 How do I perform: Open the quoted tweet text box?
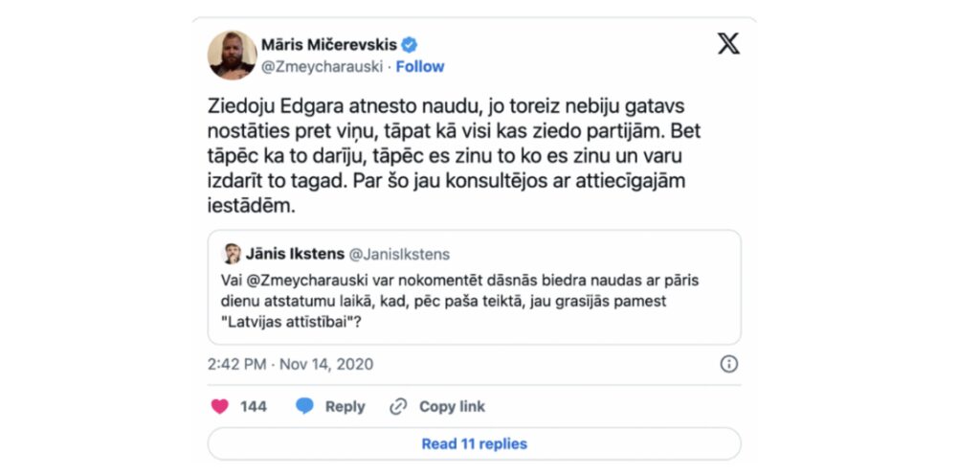tap(475, 287)
